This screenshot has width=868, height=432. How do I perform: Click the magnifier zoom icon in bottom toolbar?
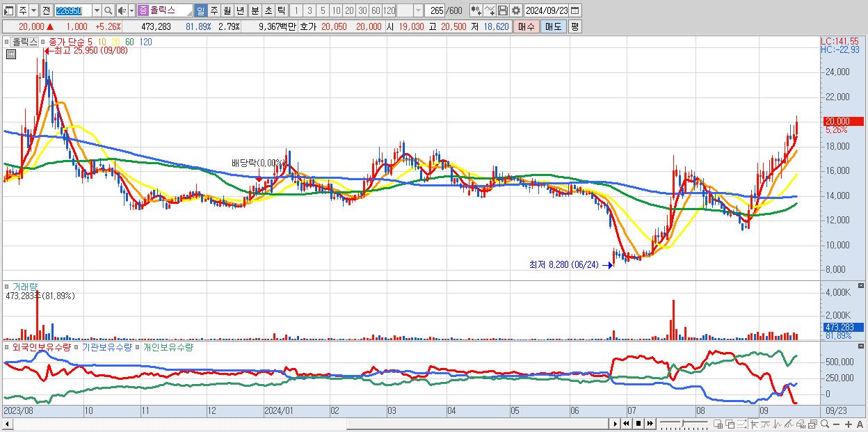pos(825,424)
